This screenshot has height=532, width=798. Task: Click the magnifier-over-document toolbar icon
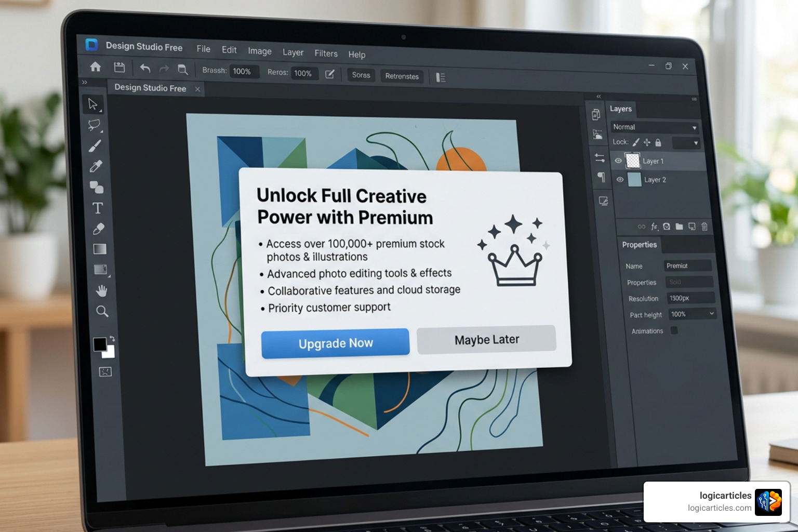[x=182, y=69]
